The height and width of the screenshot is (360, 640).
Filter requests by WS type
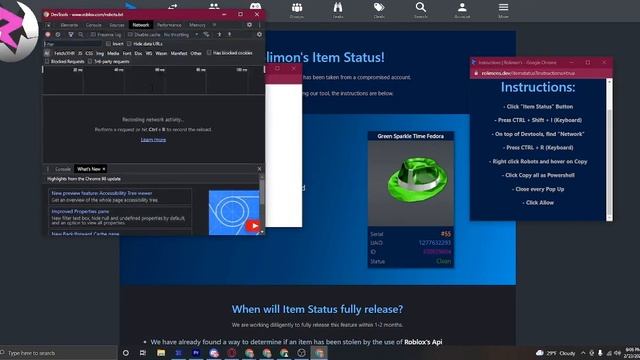[149, 53]
